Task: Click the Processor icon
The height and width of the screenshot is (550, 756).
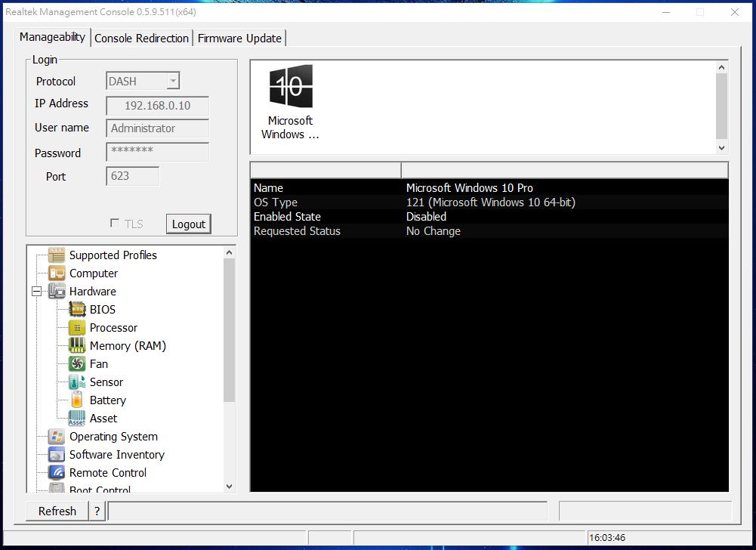Action: pos(77,328)
